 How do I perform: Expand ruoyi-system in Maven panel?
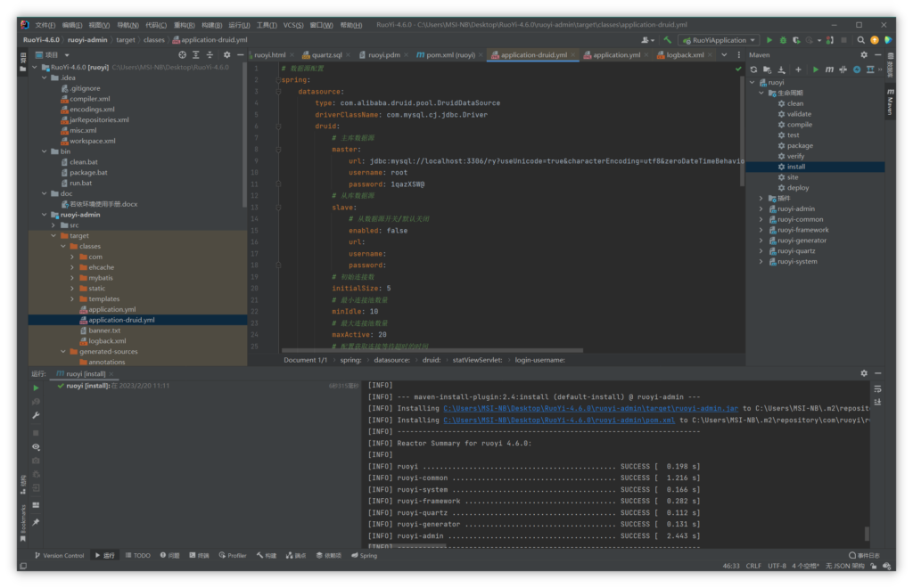tap(761, 262)
